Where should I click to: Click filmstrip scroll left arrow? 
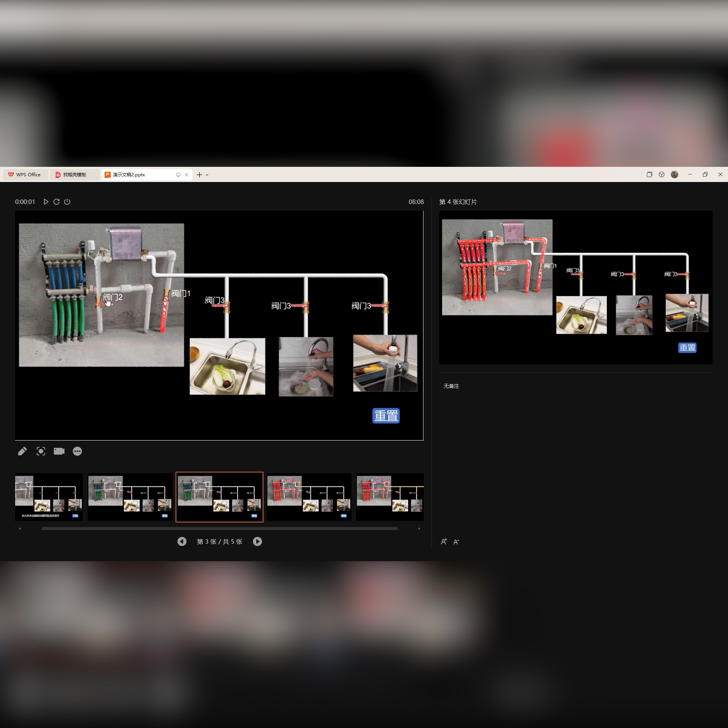coord(20,528)
